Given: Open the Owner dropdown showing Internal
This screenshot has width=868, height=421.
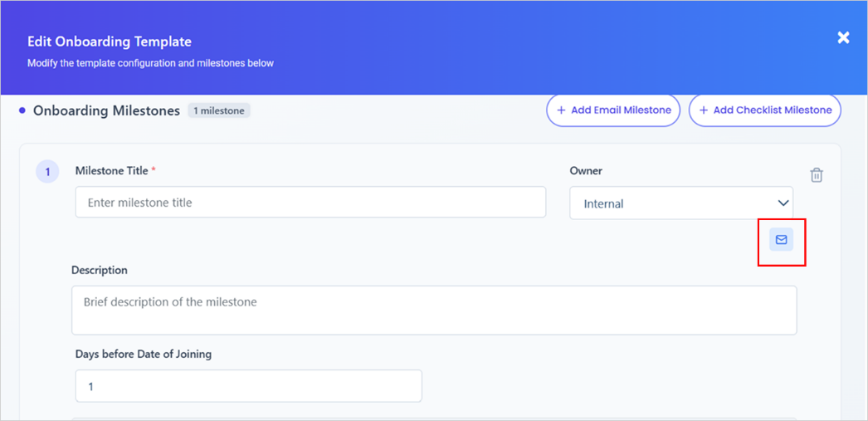Looking at the screenshot, I should coord(681,203).
